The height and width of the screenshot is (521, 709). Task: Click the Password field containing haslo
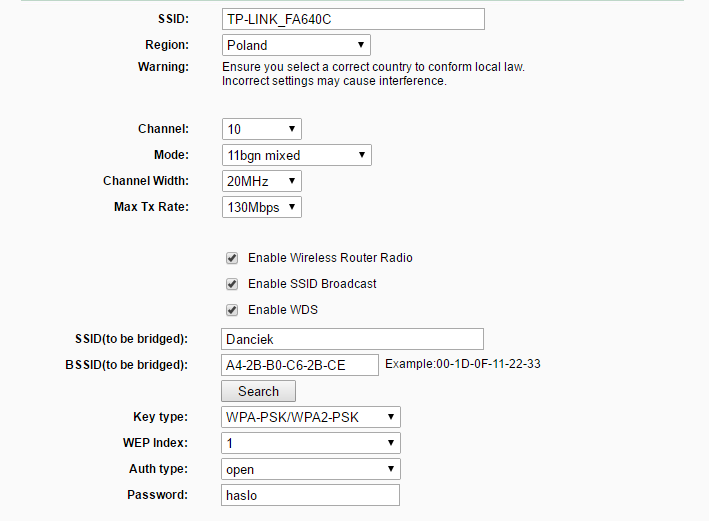click(311, 495)
